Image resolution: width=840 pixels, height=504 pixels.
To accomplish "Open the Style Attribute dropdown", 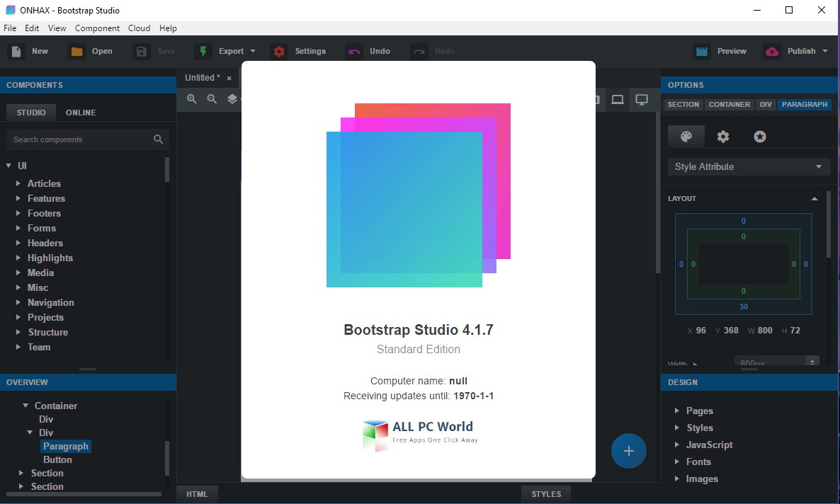I will (749, 166).
